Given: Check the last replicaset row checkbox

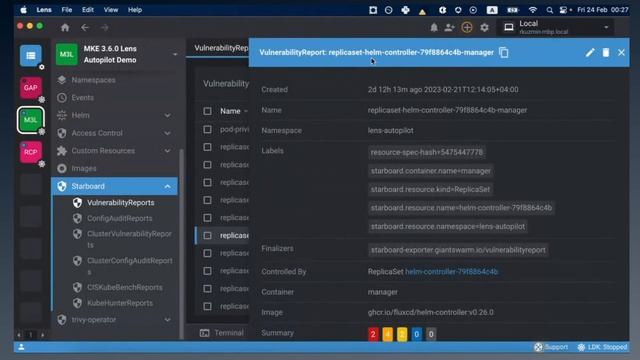Looking at the screenshot, I should (207, 306).
